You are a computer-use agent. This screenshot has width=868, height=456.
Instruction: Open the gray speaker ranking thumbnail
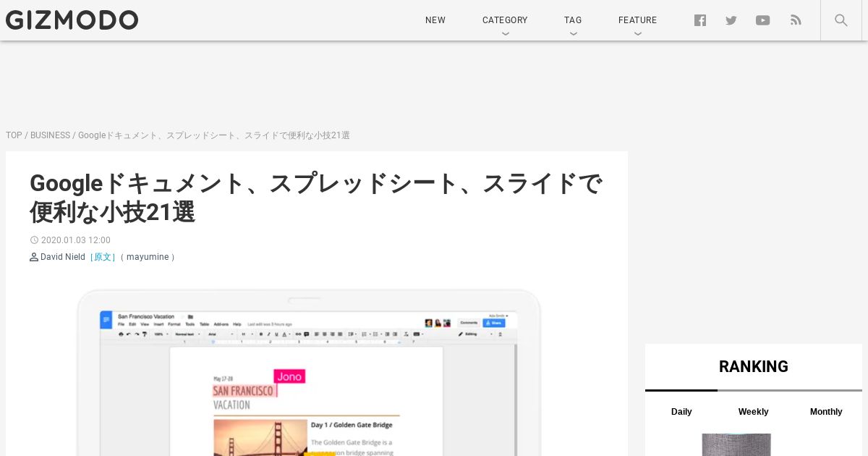tap(736, 444)
